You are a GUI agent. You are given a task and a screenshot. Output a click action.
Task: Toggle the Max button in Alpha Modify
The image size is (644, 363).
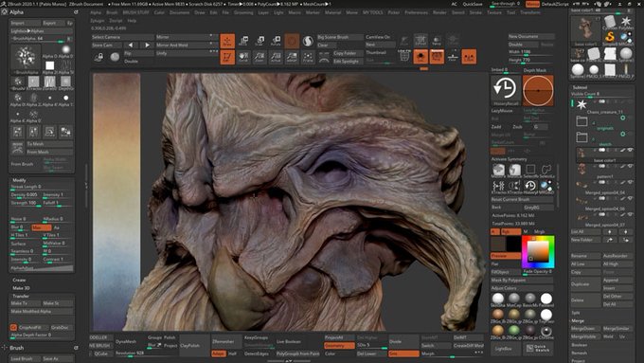[x=42, y=227]
